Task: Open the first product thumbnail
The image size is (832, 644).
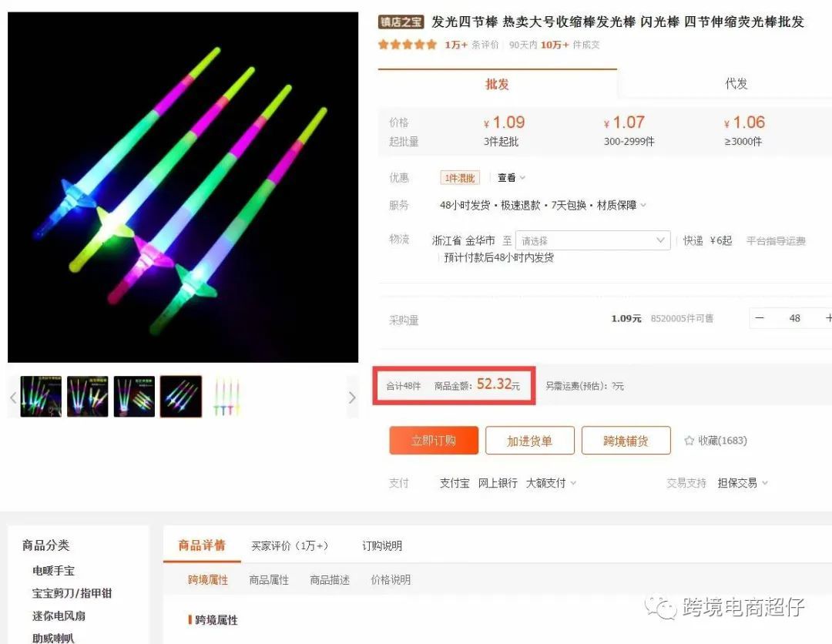Action: coord(41,396)
